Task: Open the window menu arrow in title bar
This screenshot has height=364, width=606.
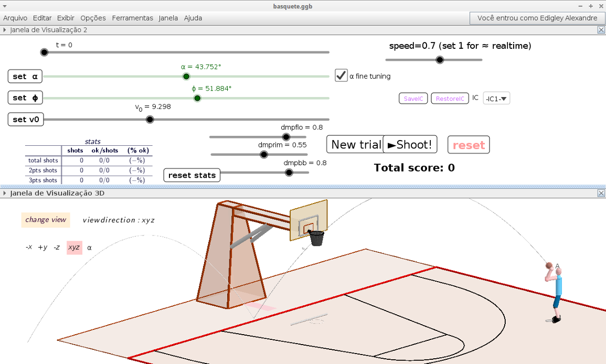Action: [5, 6]
